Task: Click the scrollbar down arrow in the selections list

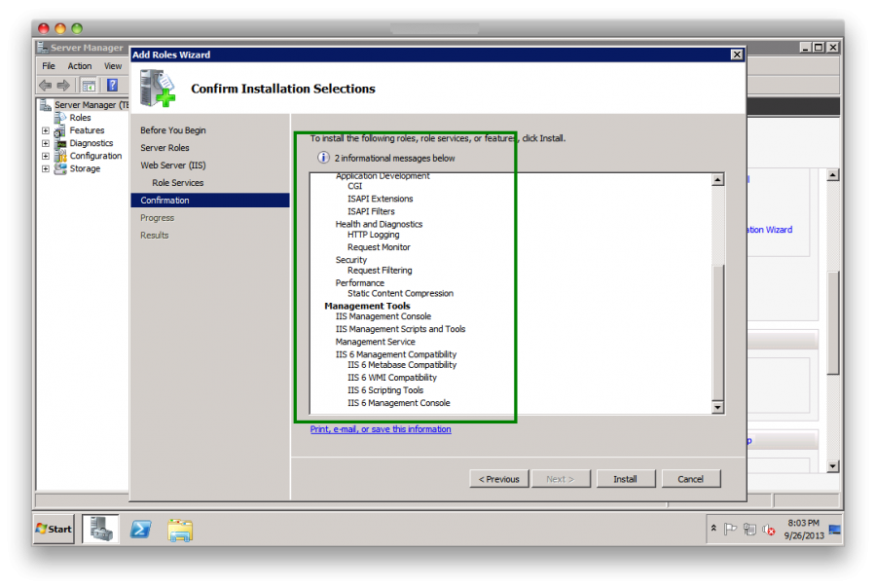Action: click(x=718, y=407)
